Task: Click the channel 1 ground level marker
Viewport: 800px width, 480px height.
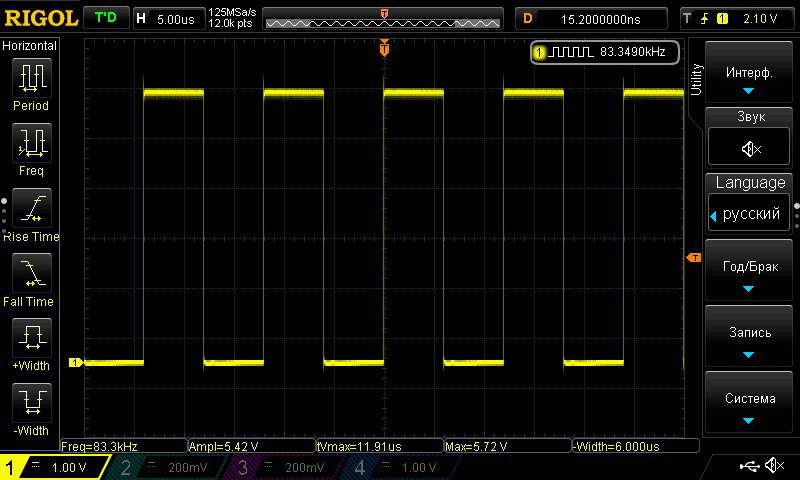Action: click(x=76, y=362)
